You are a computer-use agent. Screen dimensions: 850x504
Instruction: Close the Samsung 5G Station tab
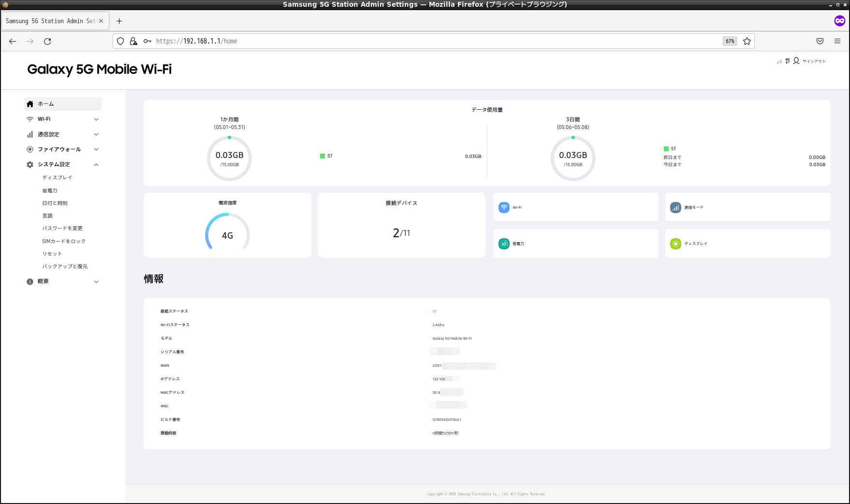pyautogui.click(x=101, y=21)
